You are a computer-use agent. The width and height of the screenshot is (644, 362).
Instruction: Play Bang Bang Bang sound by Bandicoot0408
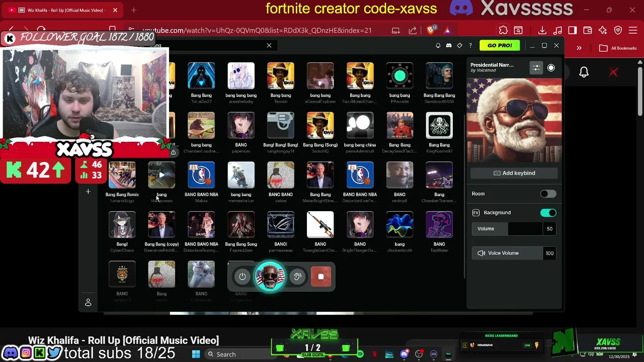(x=439, y=76)
